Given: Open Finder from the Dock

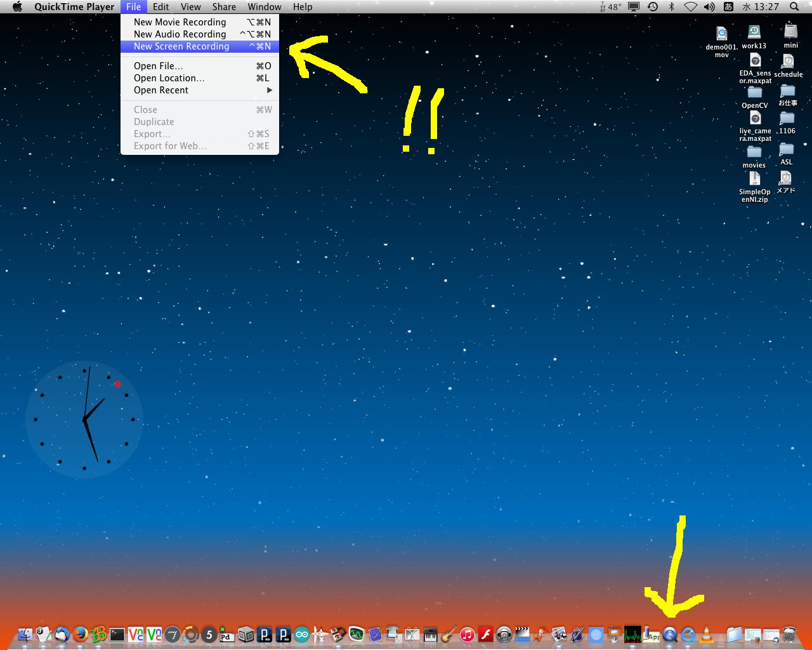Looking at the screenshot, I should pyautogui.click(x=25, y=634).
